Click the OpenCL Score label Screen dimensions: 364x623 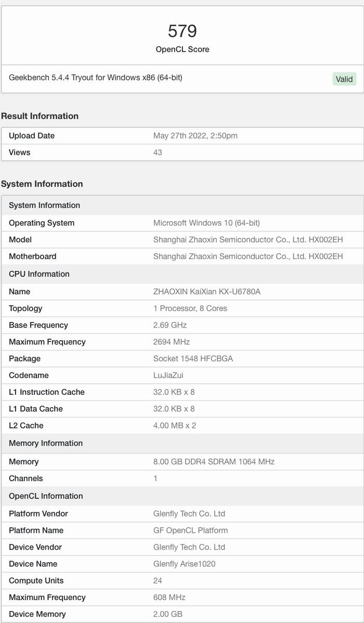tap(183, 49)
